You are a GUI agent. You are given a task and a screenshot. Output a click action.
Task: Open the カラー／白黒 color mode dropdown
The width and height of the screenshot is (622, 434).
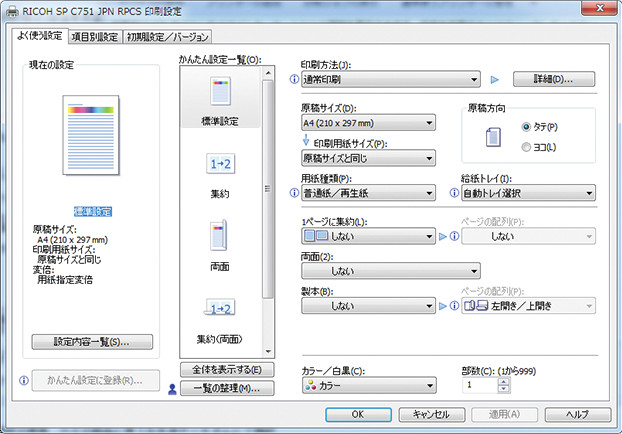point(368,385)
